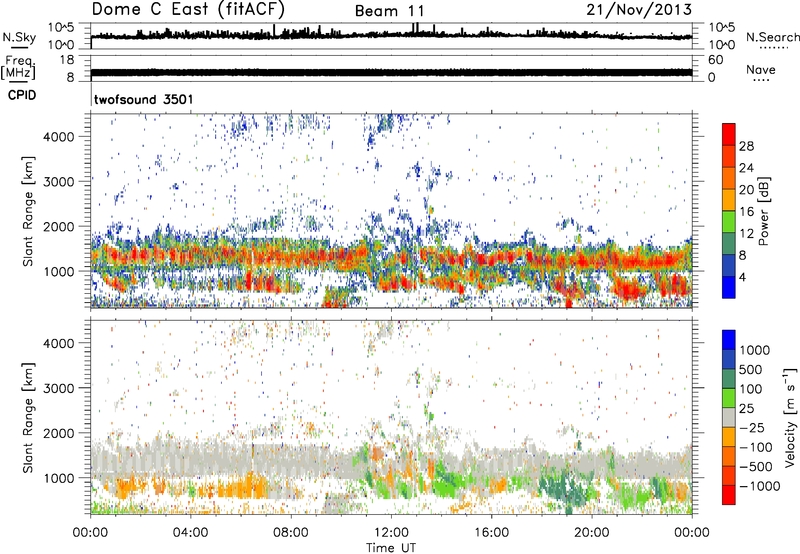Click the 'Freq. [MHz]' axis label
Screen dimensions: 800x554
click(18, 67)
